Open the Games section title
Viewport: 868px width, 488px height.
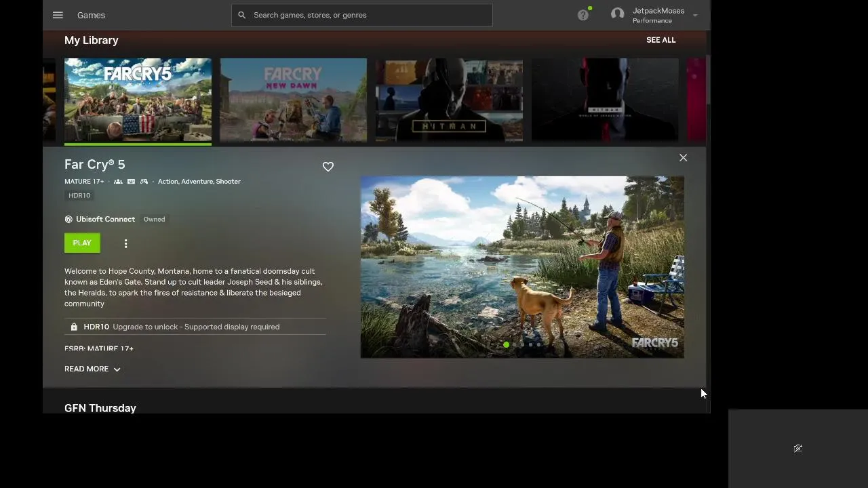[x=91, y=15]
